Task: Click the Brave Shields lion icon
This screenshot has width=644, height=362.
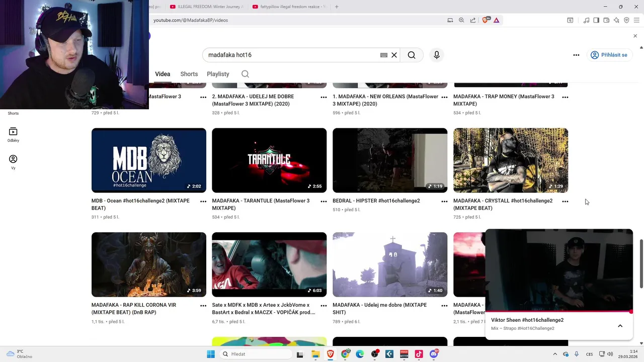Action: tap(487, 20)
